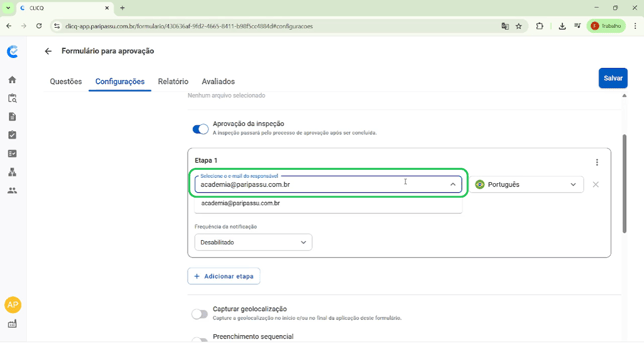Click Preenchimento sequencial label
Image resolution: width=644 pixels, height=360 pixels.
pyautogui.click(x=253, y=337)
